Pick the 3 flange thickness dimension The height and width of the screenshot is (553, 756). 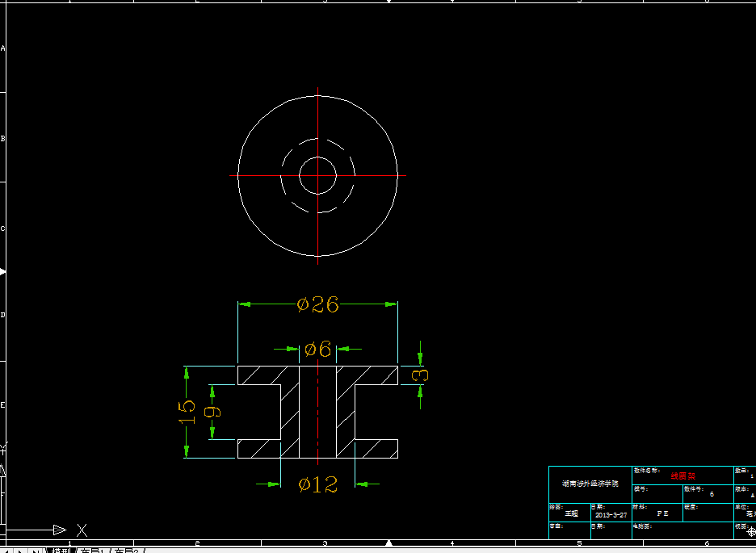pyautogui.click(x=421, y=375)
